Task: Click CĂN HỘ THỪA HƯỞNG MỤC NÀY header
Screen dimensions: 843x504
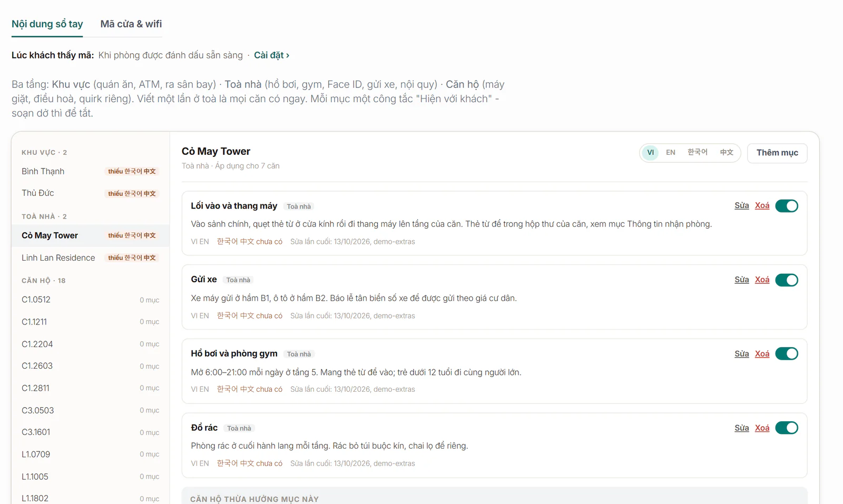Action: tap(254, 499)
